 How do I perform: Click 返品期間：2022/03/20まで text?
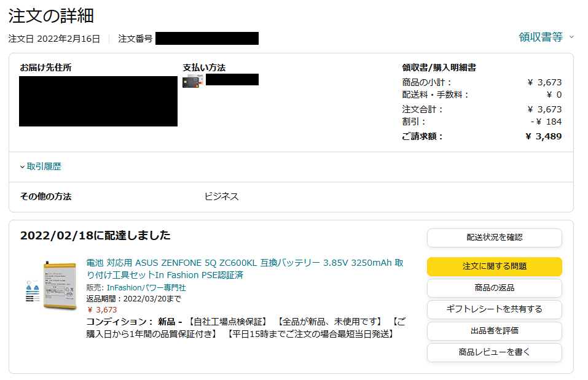coord(133,299)
